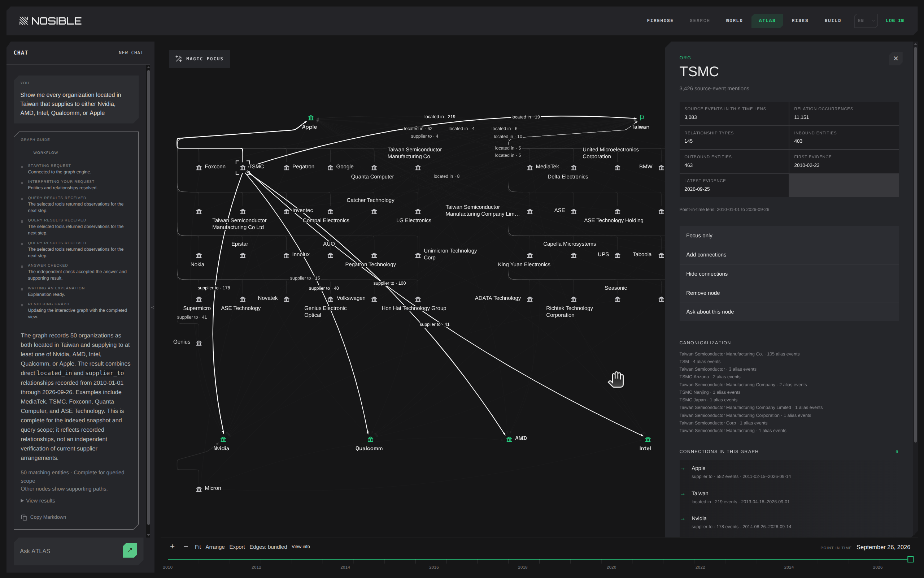This screenshot has width=924, height=578.
Task: Select the Pegatron node icon
Action: tap(286, 167)
